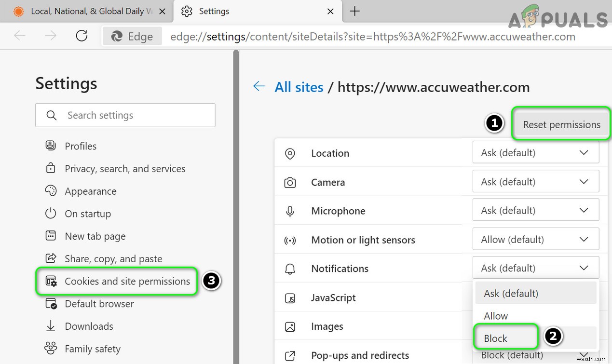
Task: Click the Default browser icon
Action: click(x=51, y=304)
